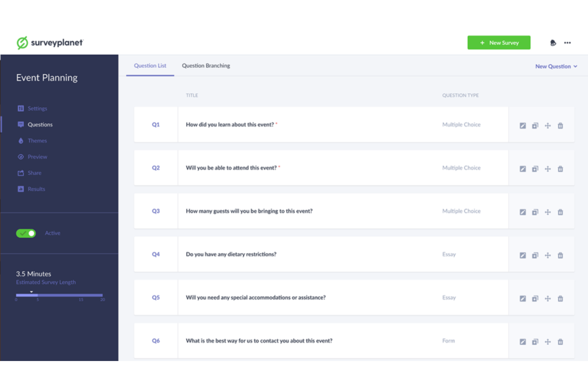588x392 pixels.
Task: Switch to the Question Branching tab
Action: click(206, 66)
